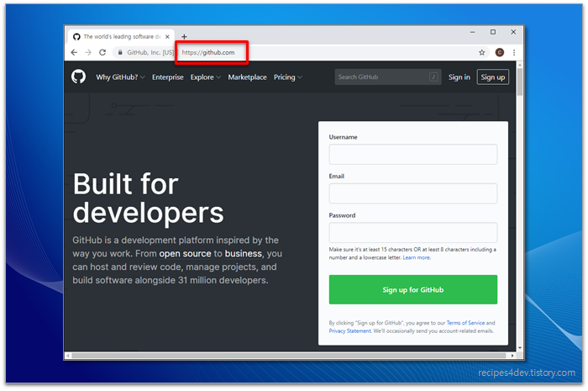This screenshot has height=391, width=588.
Task: Click into the Password field
Action: click(413, 233)
